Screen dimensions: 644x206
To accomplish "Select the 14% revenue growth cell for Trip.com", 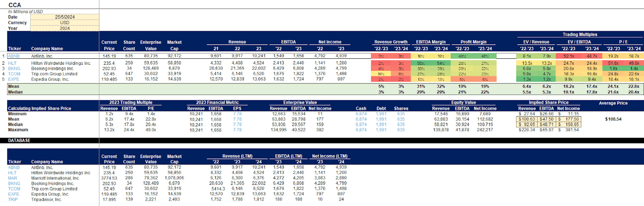I will [381, 73].
